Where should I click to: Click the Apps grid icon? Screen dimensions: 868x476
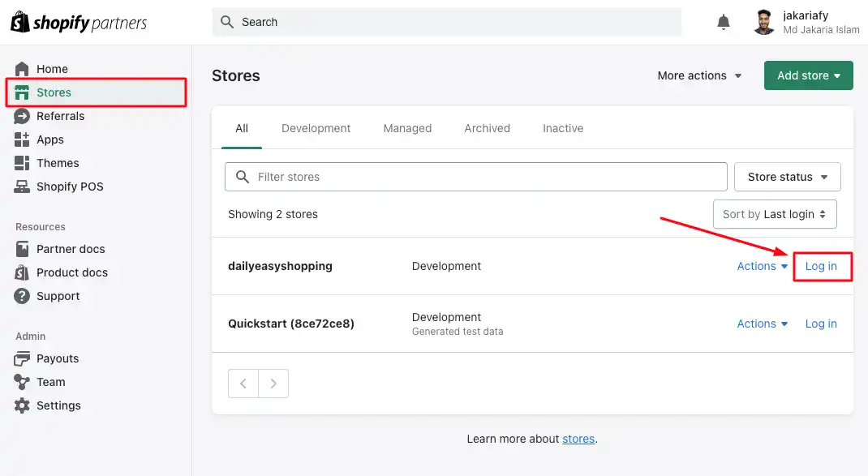(22, 139)
